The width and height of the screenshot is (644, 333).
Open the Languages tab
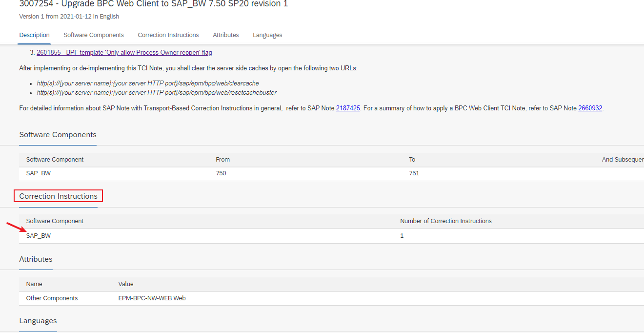tap(267, 35)
